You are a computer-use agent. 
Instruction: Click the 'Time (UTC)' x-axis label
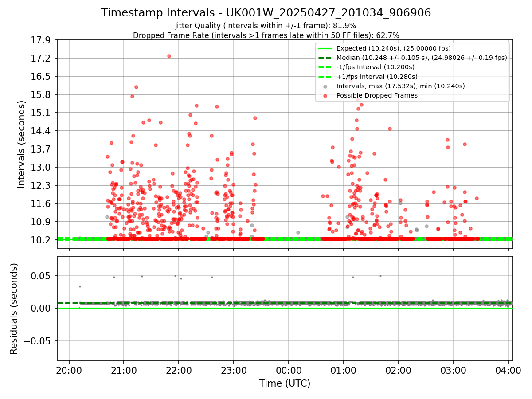(285, 383)
